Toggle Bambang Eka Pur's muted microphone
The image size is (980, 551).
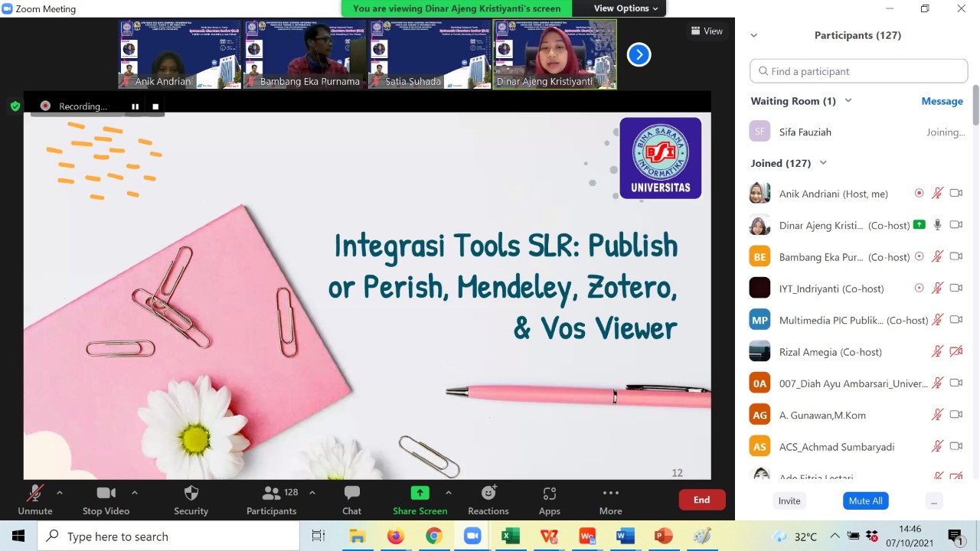click(x=937, y=256)
